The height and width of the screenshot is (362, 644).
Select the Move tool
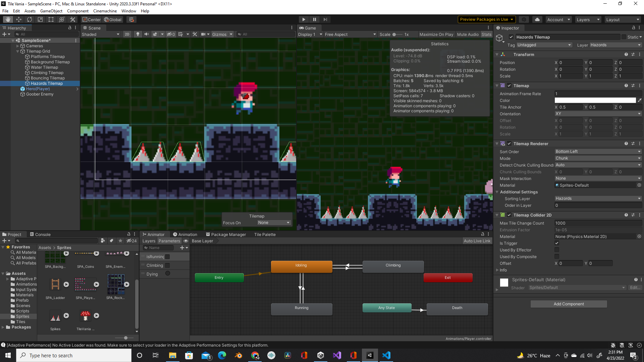(18, 19)
